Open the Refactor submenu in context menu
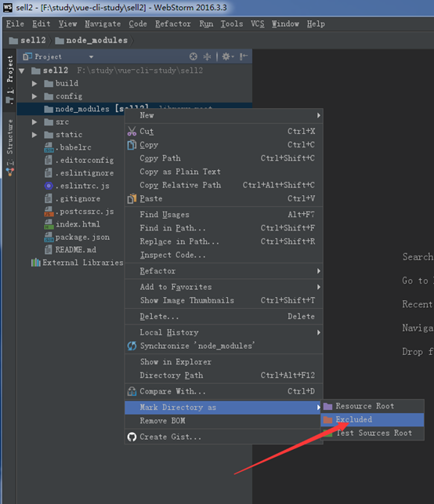 (224, 271)
